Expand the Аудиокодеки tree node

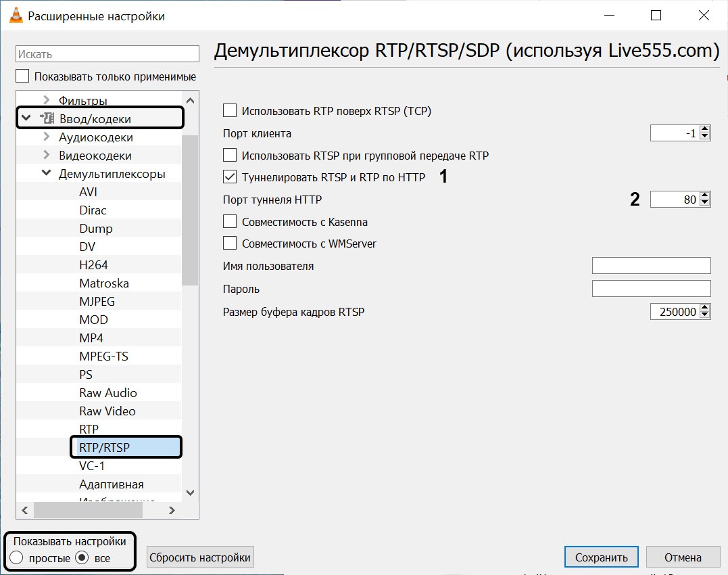(x=47, y=137)
